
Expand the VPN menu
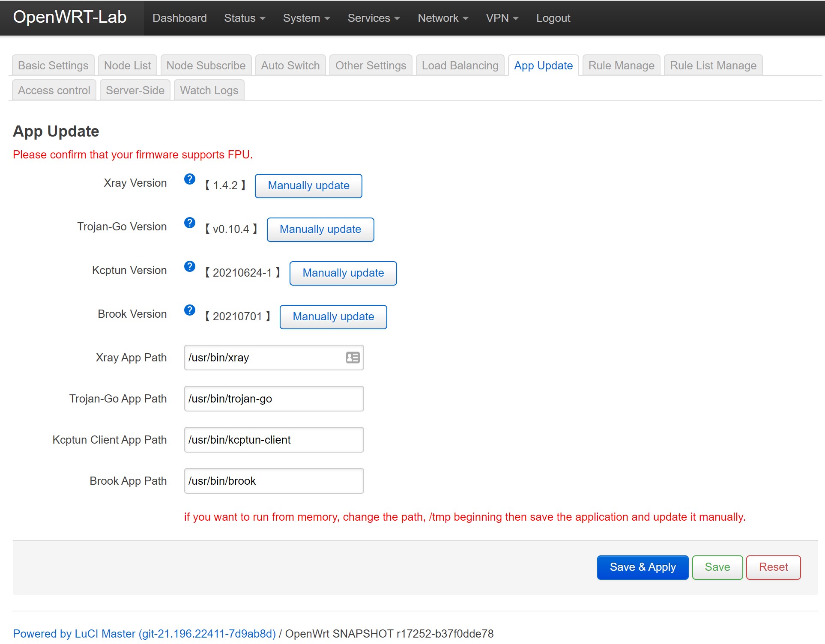click(x=502, y=18)
